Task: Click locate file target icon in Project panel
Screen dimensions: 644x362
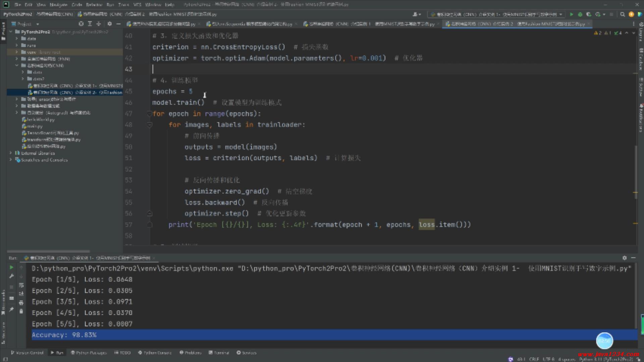Action: click(81, 24)
